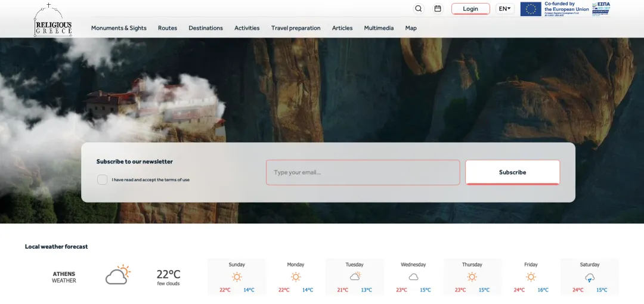Open the calendar icon in header

pos(438,9)
